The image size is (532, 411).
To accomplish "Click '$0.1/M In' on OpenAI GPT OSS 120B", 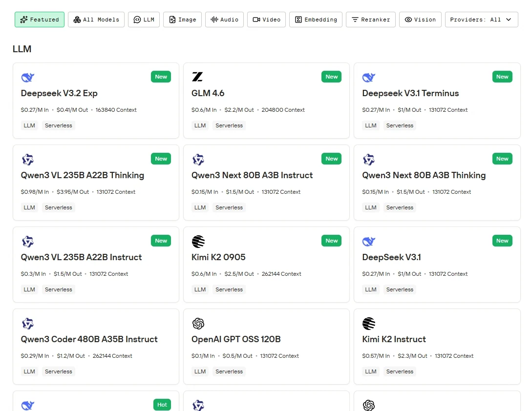I will tap(203, 356).
